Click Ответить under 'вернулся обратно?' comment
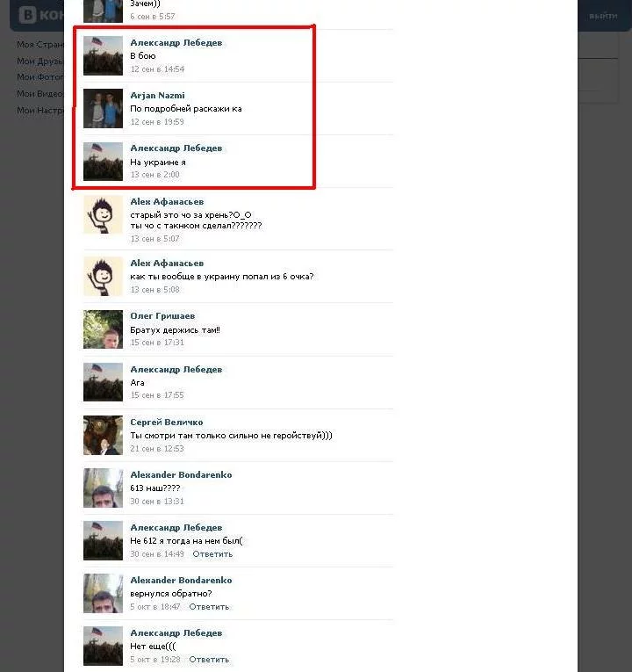This screenshot has width=632, height=672. pos(209,606)
